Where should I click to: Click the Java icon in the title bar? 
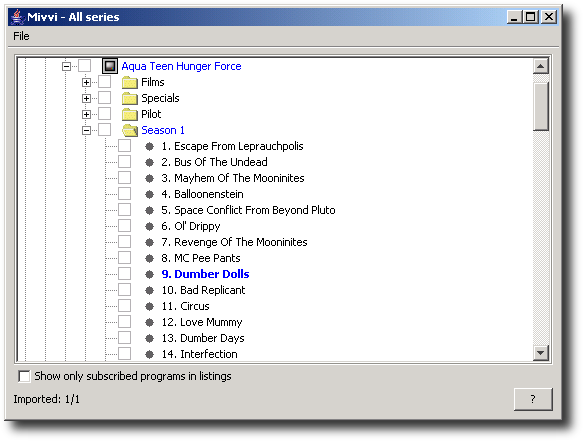(x=17, y=17)
